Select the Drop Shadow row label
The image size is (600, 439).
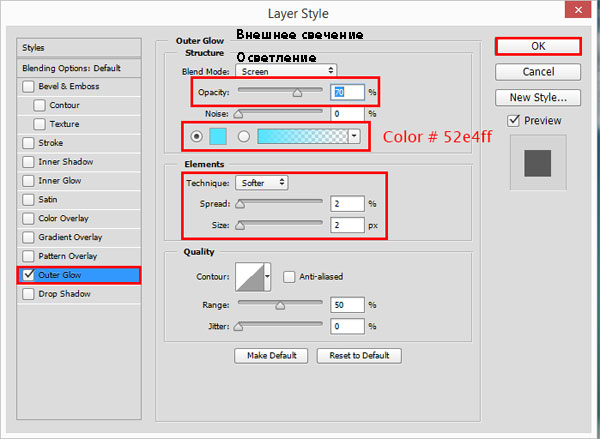coord(64,294)
